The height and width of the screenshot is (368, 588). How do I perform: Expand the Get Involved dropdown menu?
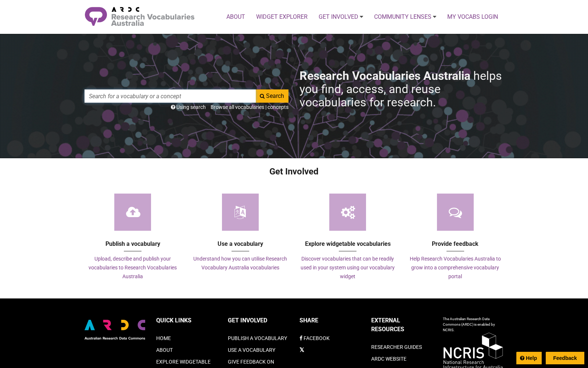[341, 17]
